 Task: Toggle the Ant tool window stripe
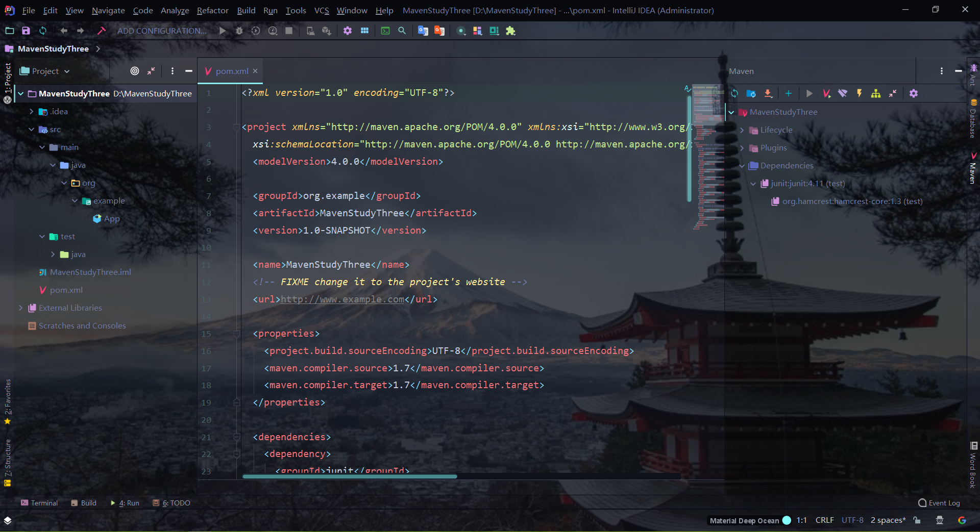pyautogui.click(x=973, y=75)
